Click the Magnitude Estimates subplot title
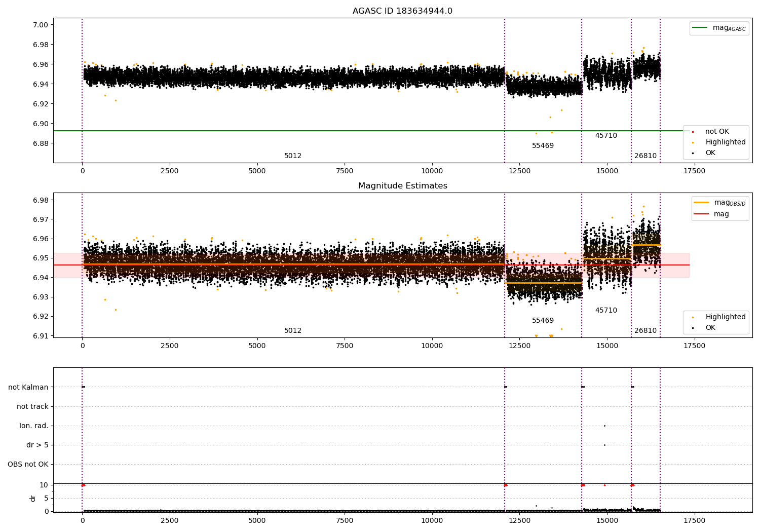 tap(402, 186)
